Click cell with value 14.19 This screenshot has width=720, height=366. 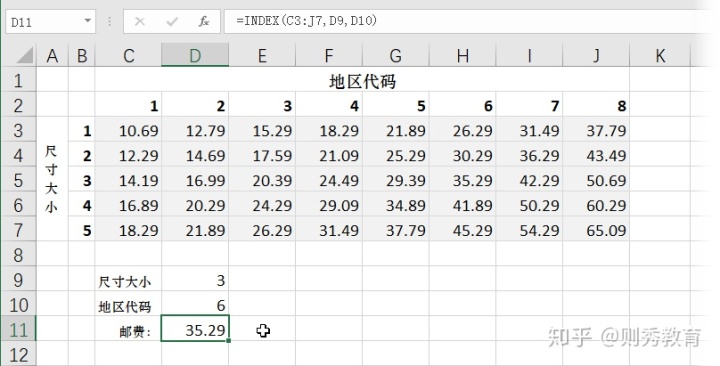point(129,180)
